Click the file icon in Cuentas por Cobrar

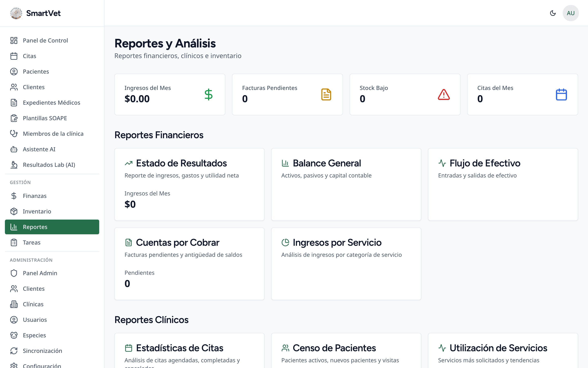(129, 243)
